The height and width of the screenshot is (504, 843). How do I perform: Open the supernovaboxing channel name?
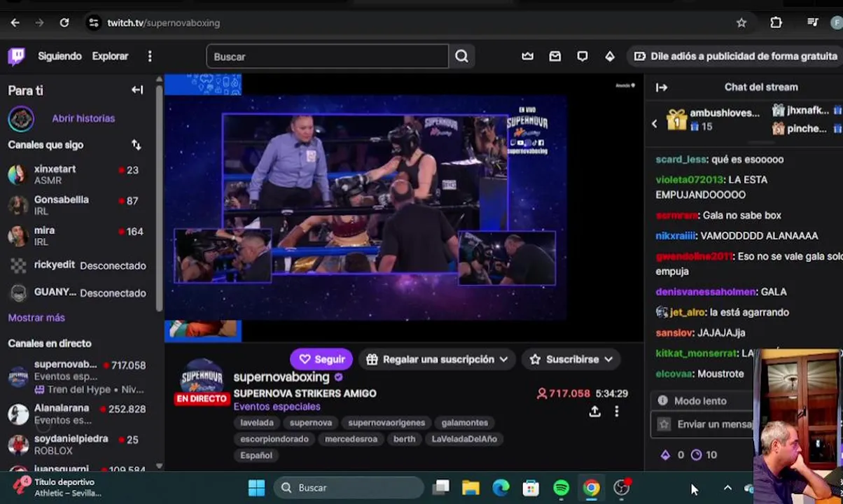point(281,377)
